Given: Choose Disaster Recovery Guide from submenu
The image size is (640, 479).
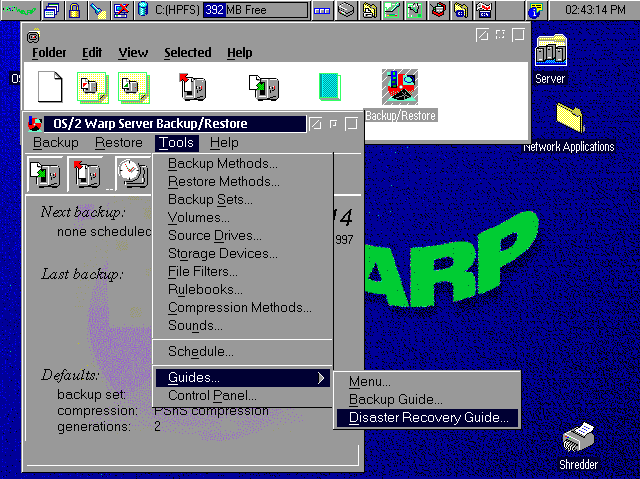Looking at the screenshot, I should click(x=428, y=418).
